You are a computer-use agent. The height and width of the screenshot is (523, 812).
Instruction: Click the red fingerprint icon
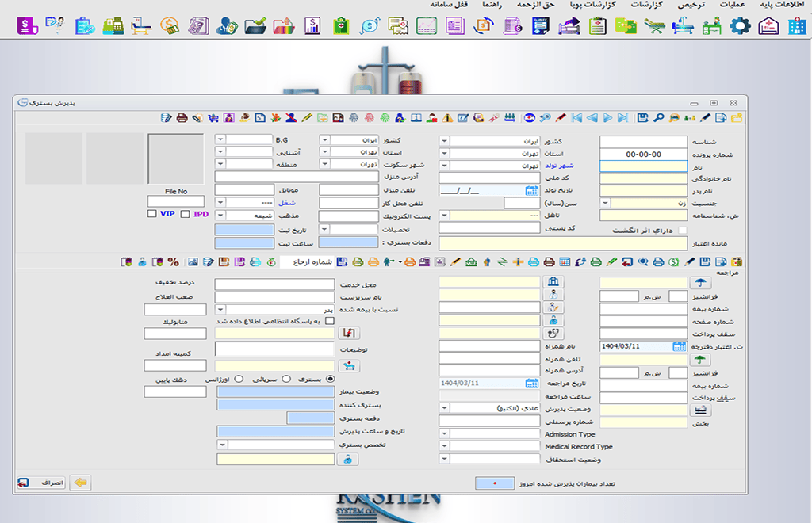click(x=370, y=118)
